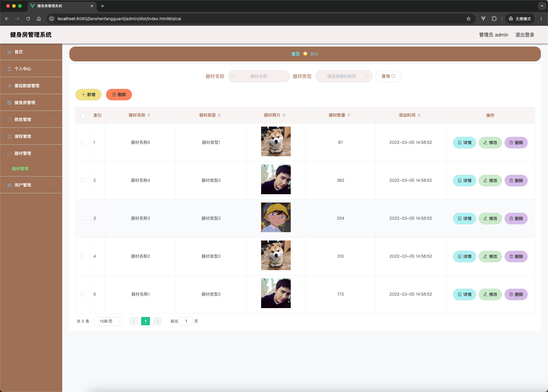Image resolution: width=548 pixels, height=392 pixels.
Task: Click the paper-plane icon beside 基础数据管理
Action: point(9,86)
